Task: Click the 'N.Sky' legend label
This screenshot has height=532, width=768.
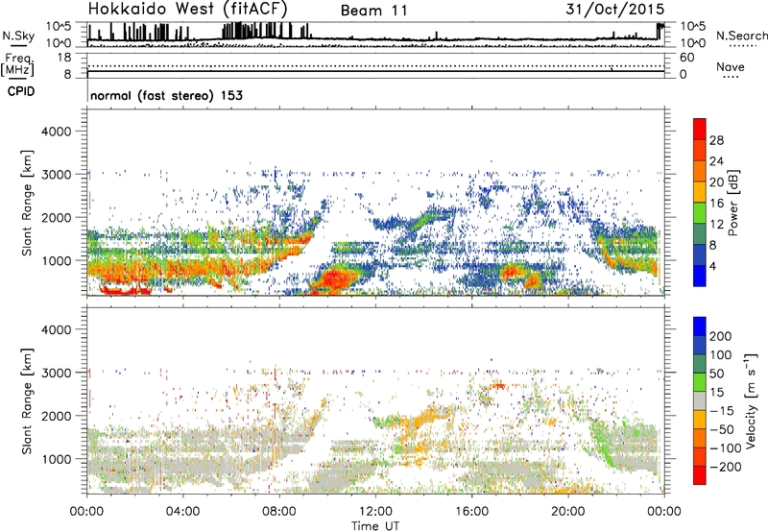Action: pos(18,36)
